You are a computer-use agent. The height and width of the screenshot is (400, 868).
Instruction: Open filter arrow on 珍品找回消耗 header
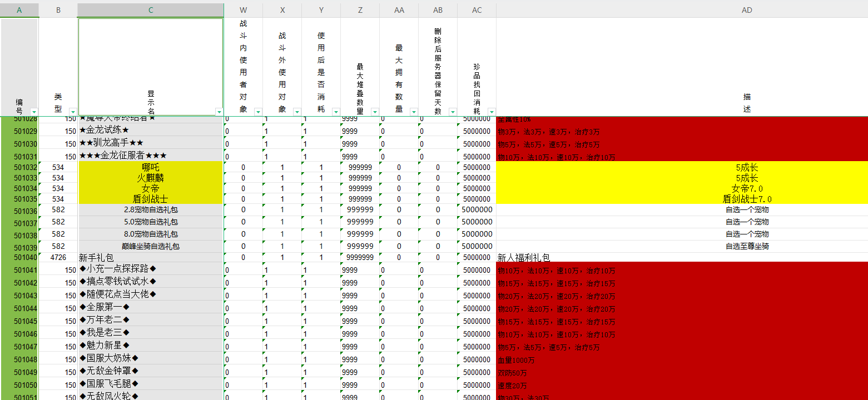pos(491,112)
